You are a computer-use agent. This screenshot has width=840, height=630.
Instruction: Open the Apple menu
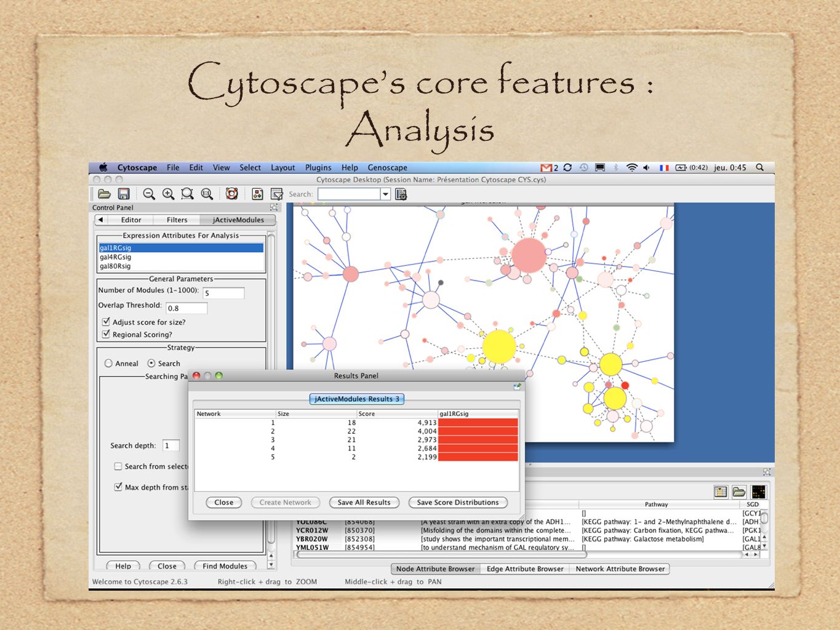(103, 167)
